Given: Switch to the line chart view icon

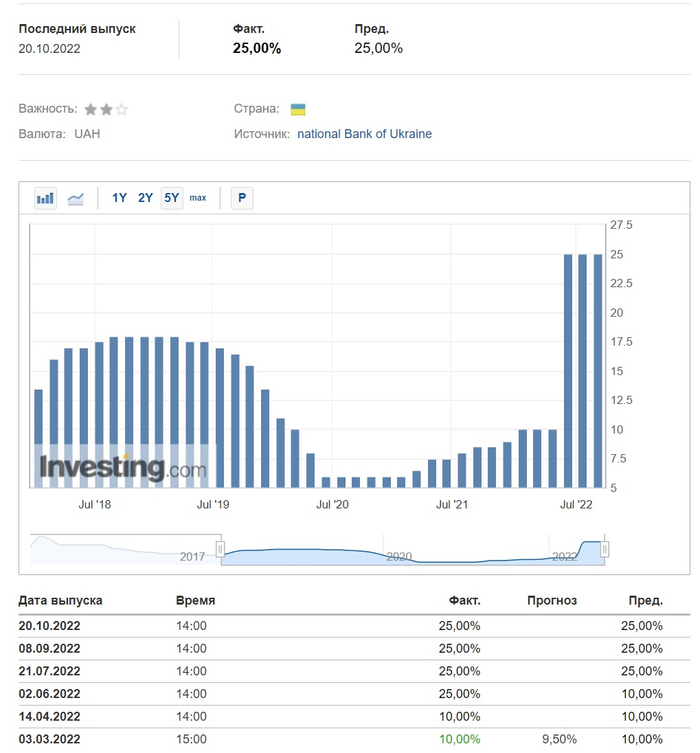Looking at the screenshot, I should (x=76, y=198).
